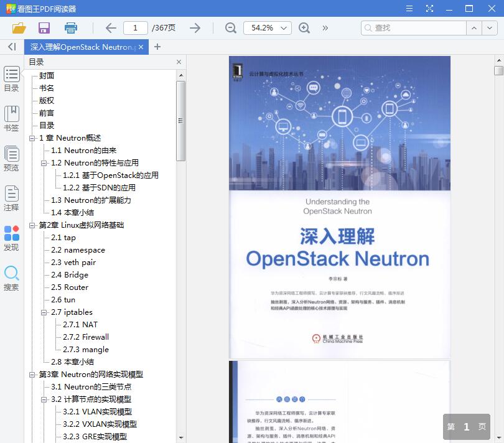Screen dimensions: 504x443
Task: Select 3.2.2 VXLAN实现模型 outline entry
Action: click(x=100, y=424)
